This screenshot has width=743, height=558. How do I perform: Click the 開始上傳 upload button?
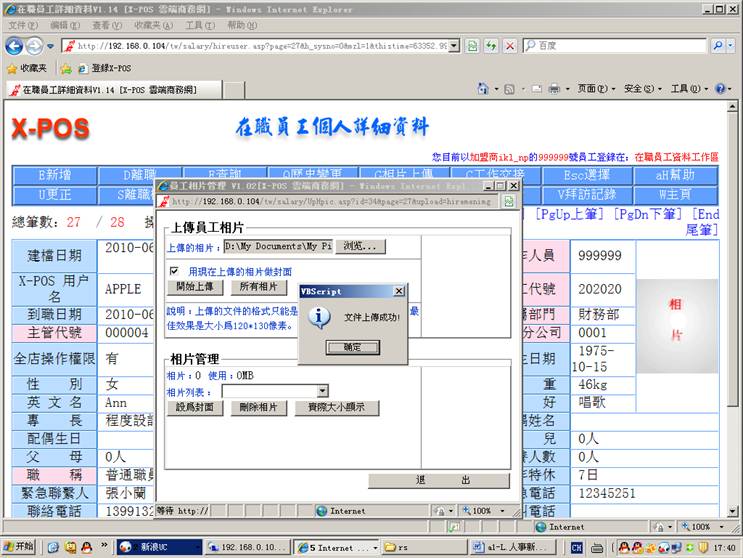click(x=194, y=287)
